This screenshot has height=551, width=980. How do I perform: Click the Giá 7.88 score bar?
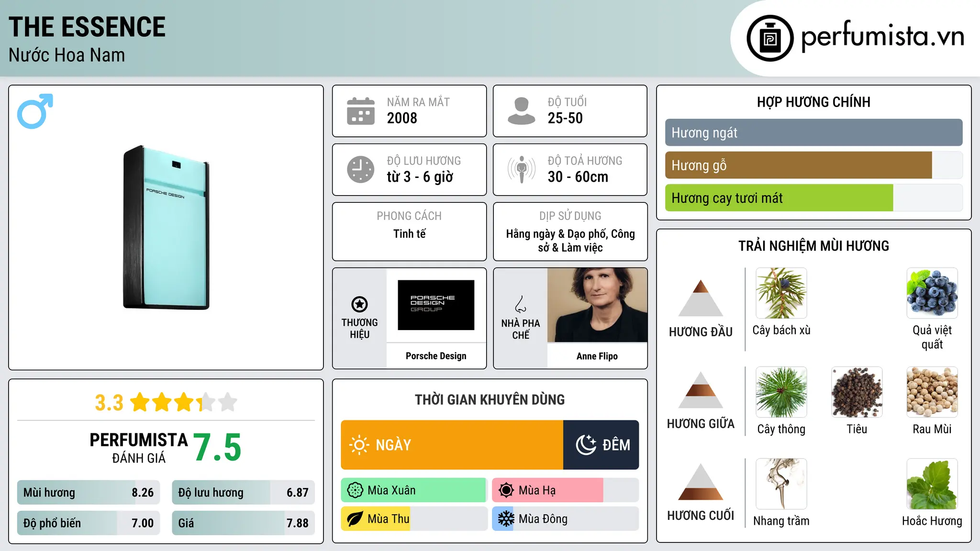click(243, 523)
